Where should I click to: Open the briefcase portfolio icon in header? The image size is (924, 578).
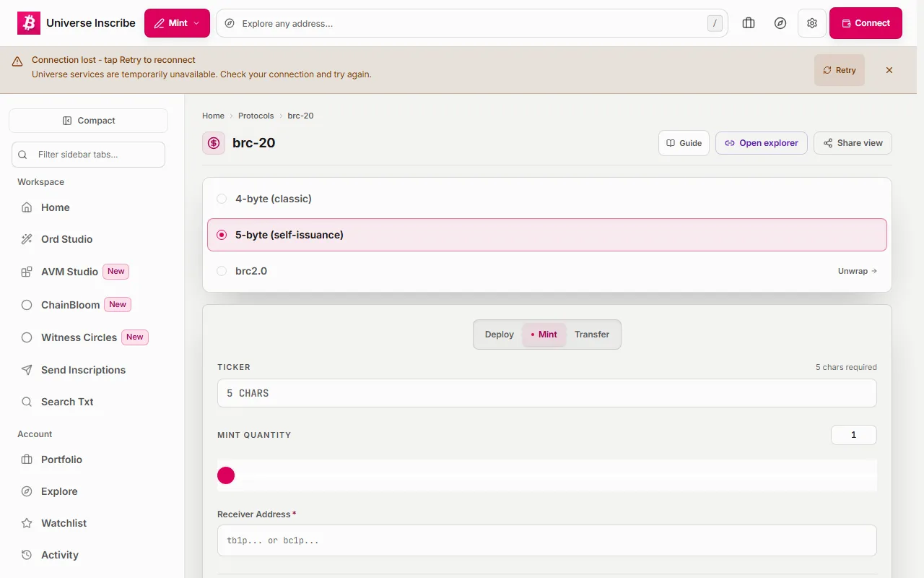pos(749,23)
